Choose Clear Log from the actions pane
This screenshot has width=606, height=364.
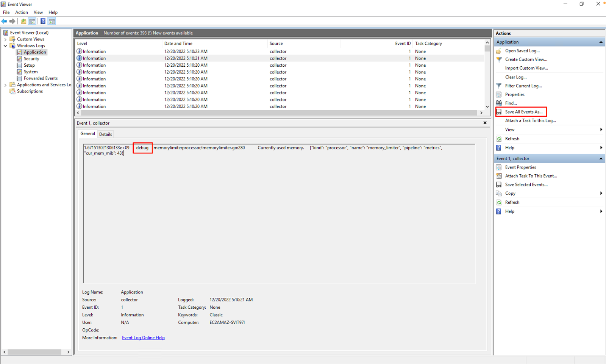(x=515, y=77)
